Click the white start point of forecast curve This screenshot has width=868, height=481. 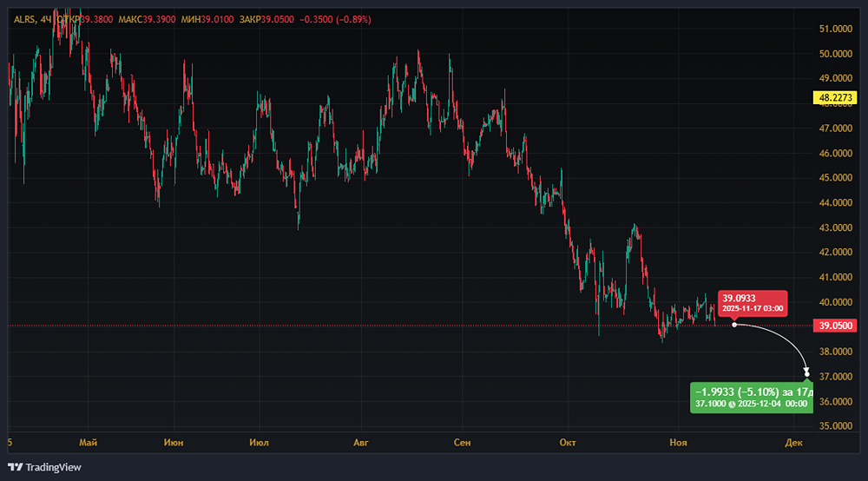point(734,325)
